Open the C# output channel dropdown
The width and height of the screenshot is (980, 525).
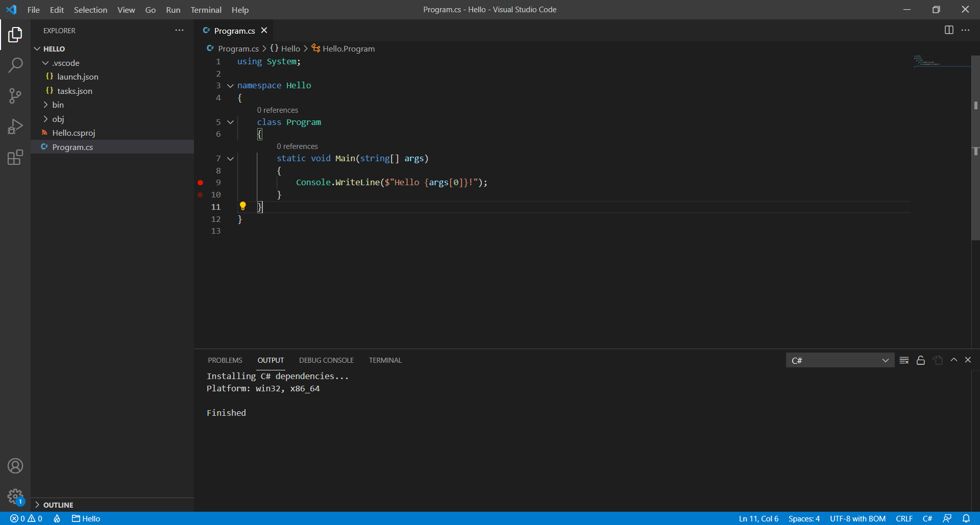[x=840, y=360]
